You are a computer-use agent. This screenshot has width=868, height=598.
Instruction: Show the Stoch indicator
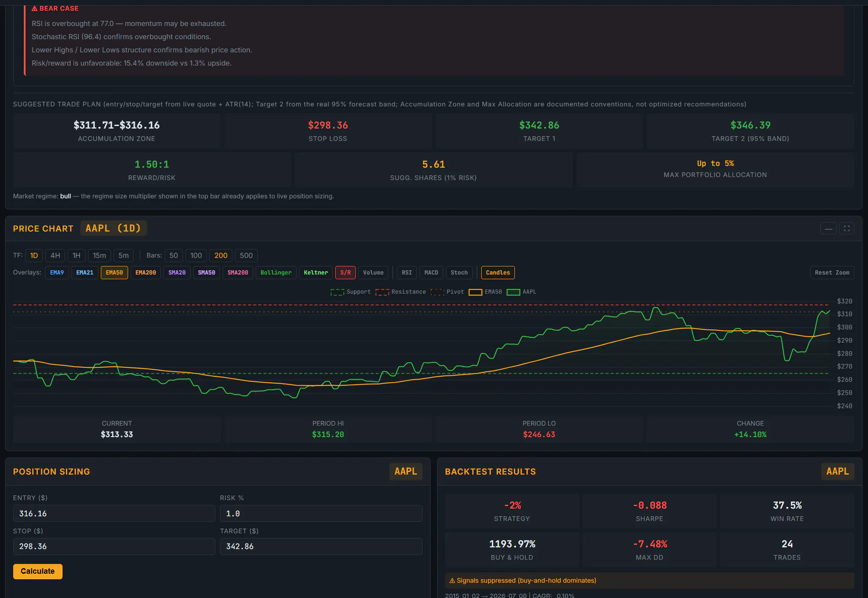[459, 272]
